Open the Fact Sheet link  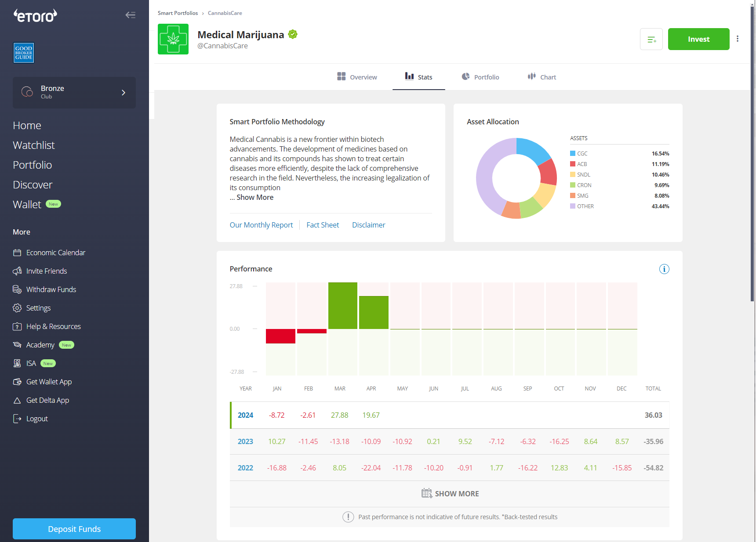pos(323,225)
